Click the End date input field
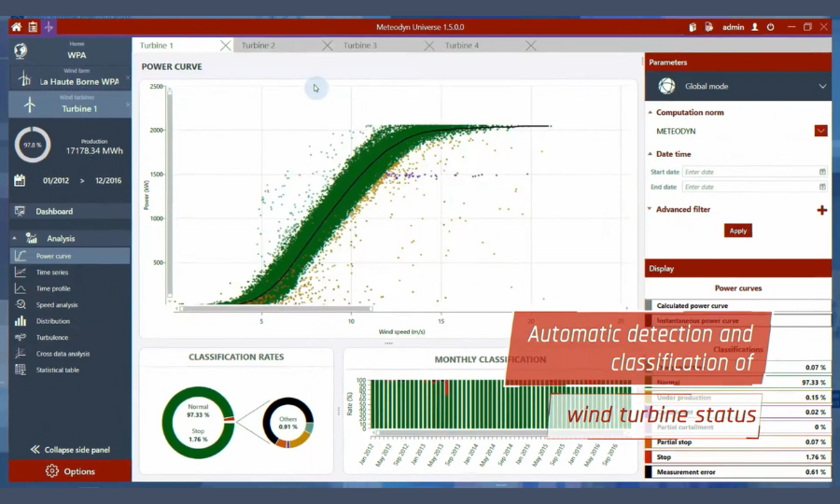The width and height of the screenshot is (840, 504). tap(749, 188)
